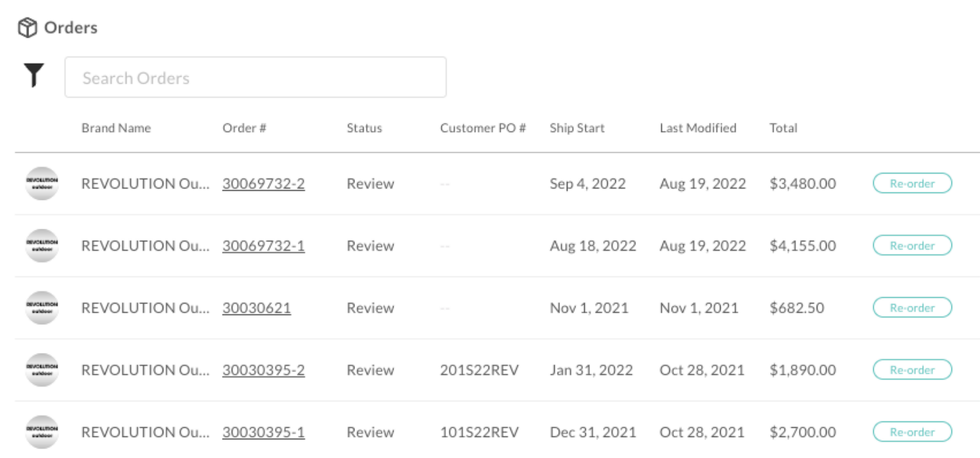Open order 30030395-2 link
Screen dimensions: 980x458
click(264, 370)
